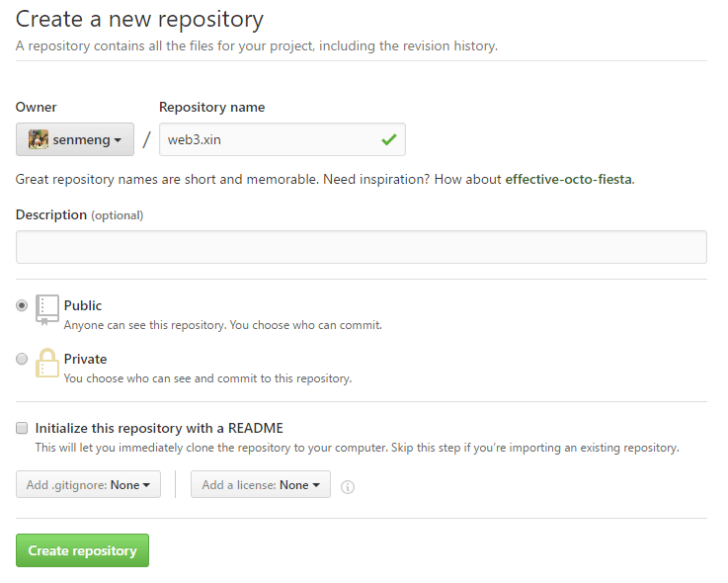Select the Private radio button

[22, 360]
